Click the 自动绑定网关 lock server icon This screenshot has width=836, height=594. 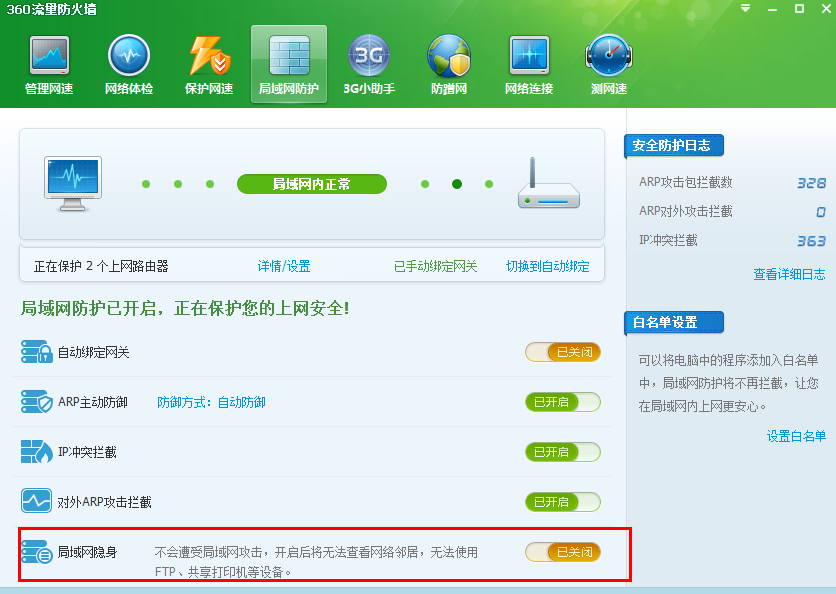pyautogui.click(x=37, y=352)
